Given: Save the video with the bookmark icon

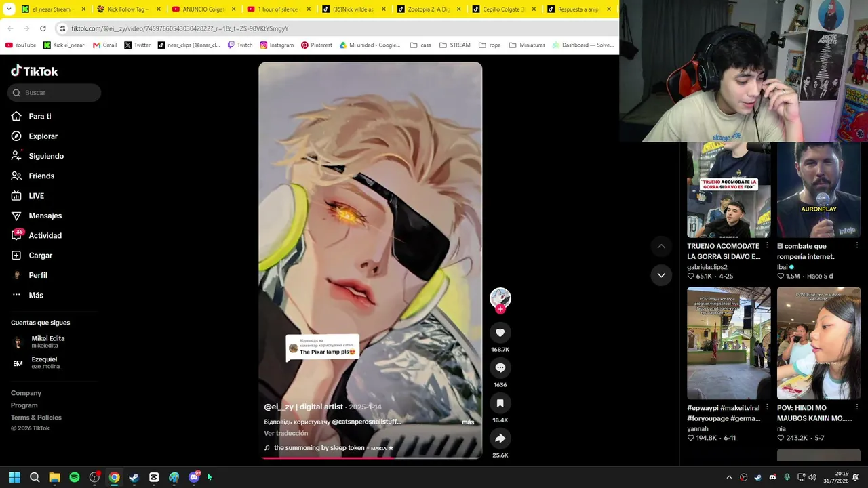Looking at the screenshot, I should 500,403.
